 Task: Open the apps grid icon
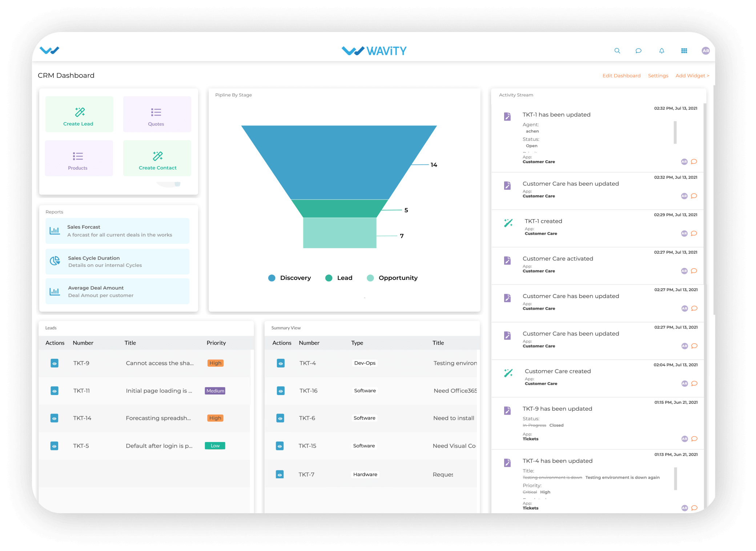coord(684,51)
